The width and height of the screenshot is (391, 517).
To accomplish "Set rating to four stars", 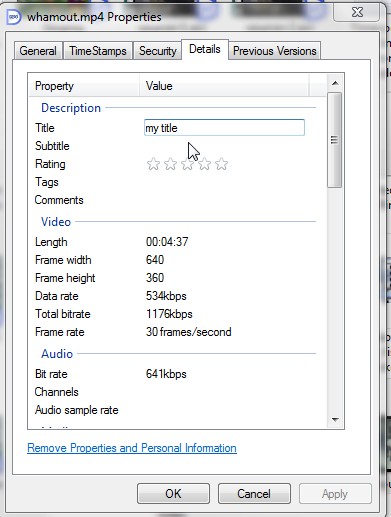I will [x=204, y=164].
